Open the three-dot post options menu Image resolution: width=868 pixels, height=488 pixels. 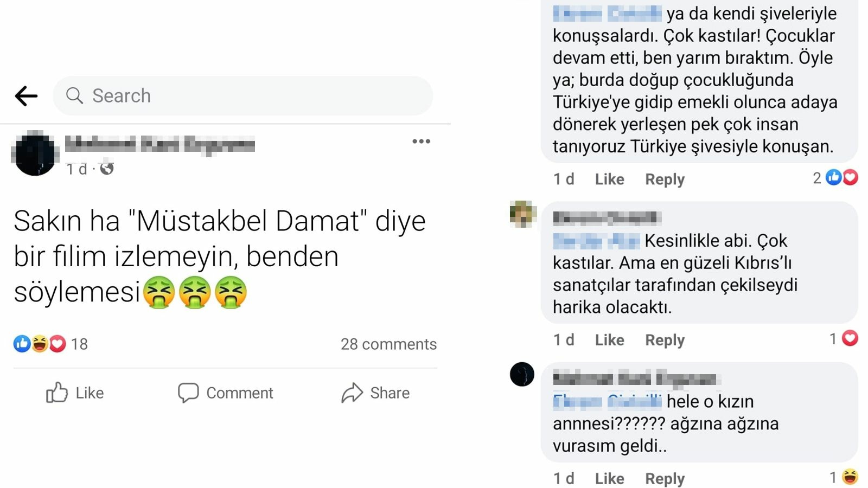click(x=421, y=142)
